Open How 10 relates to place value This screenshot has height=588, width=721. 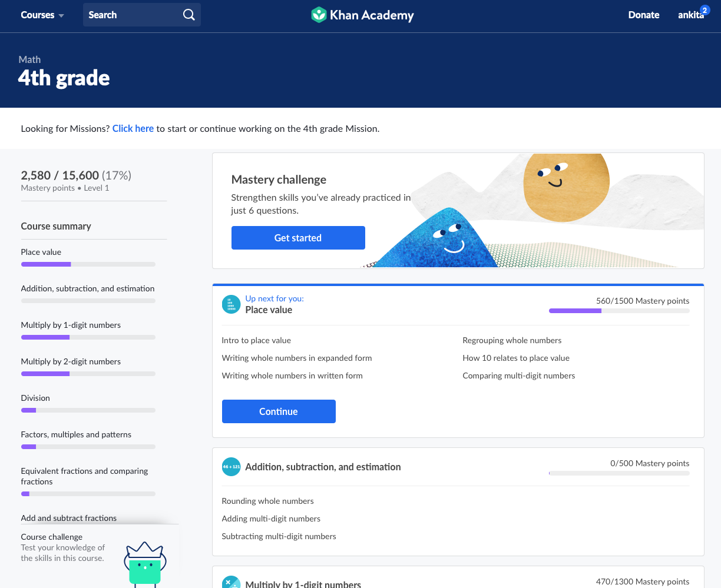point(516,358)
